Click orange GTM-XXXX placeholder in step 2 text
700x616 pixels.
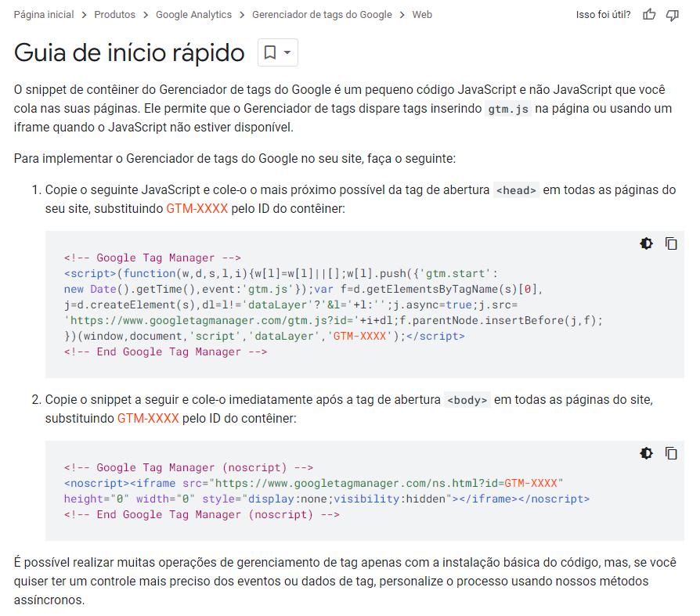tap(148, 419)
